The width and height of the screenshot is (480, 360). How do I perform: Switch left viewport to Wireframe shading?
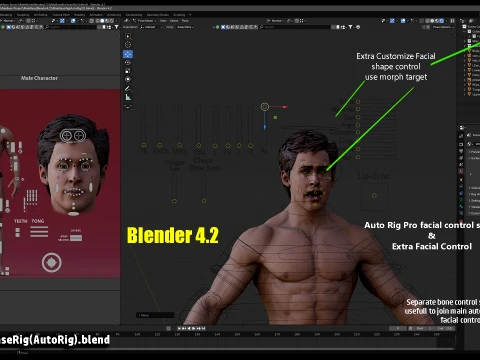[97, 21]
